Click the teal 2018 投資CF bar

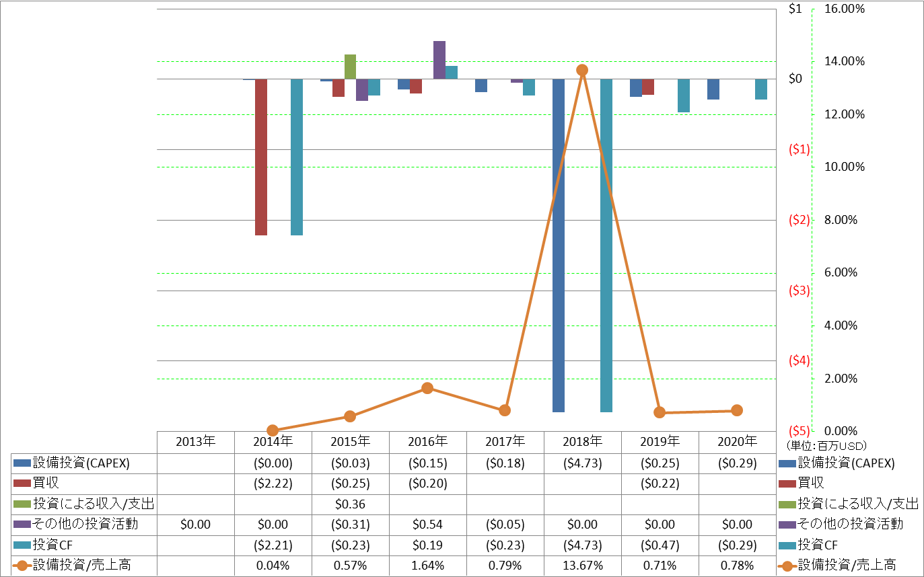pyautogui.click(x=606, y=245)
